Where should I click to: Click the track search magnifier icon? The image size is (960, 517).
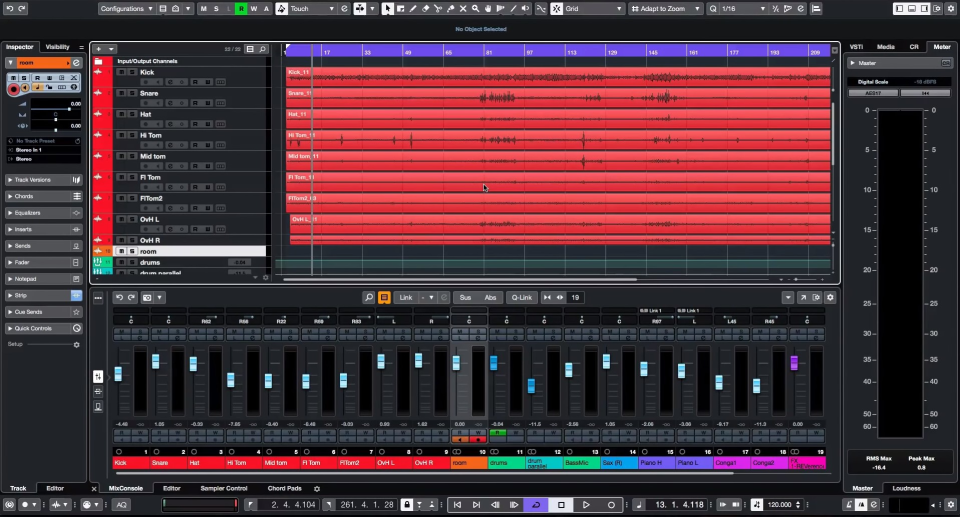tap(262, 49)
